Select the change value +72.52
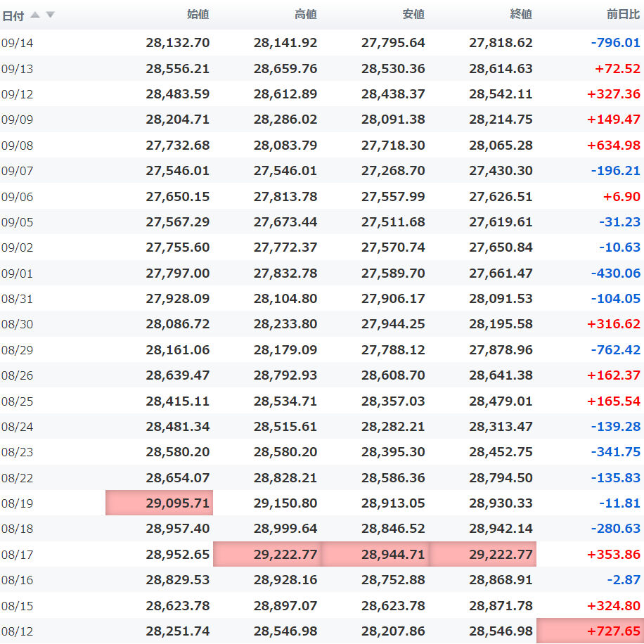Image resolution: width=644 pixels, height=644 pixels. point(617,69)
